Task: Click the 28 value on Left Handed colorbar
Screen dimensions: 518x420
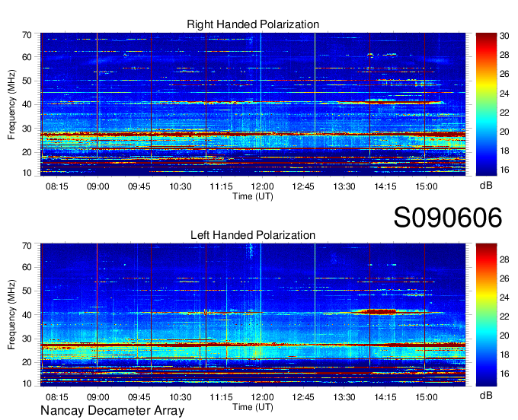Action: point(504,259)
